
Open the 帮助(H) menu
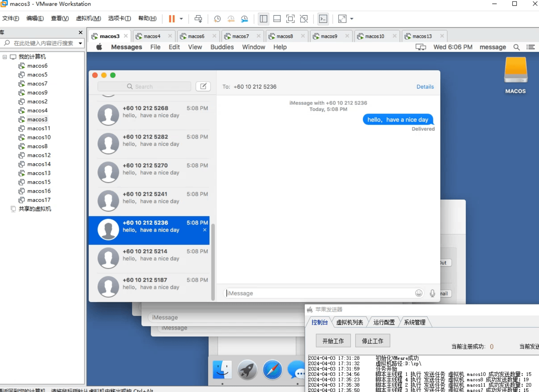coord(147,19)
